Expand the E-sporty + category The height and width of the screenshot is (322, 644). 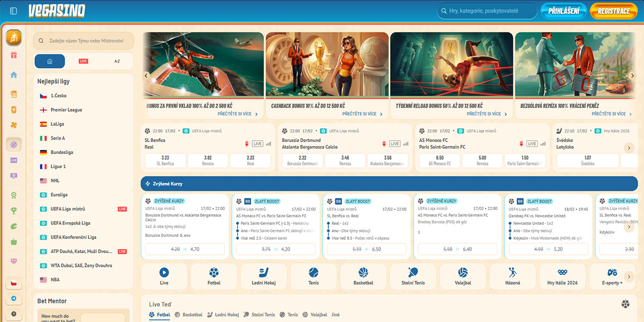[x=612, y=276]
